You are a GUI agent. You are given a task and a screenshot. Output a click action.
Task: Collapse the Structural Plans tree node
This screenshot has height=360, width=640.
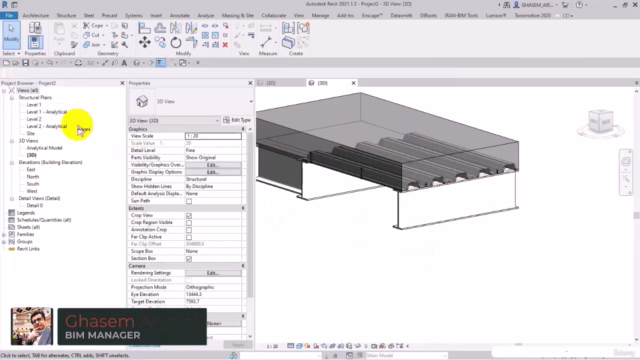coord(12,98)
